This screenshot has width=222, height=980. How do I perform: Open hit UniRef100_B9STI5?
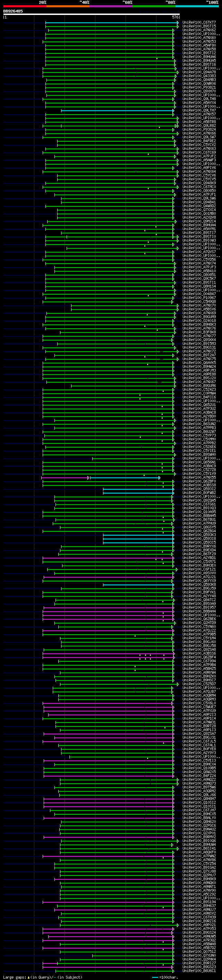coord(199,26)
